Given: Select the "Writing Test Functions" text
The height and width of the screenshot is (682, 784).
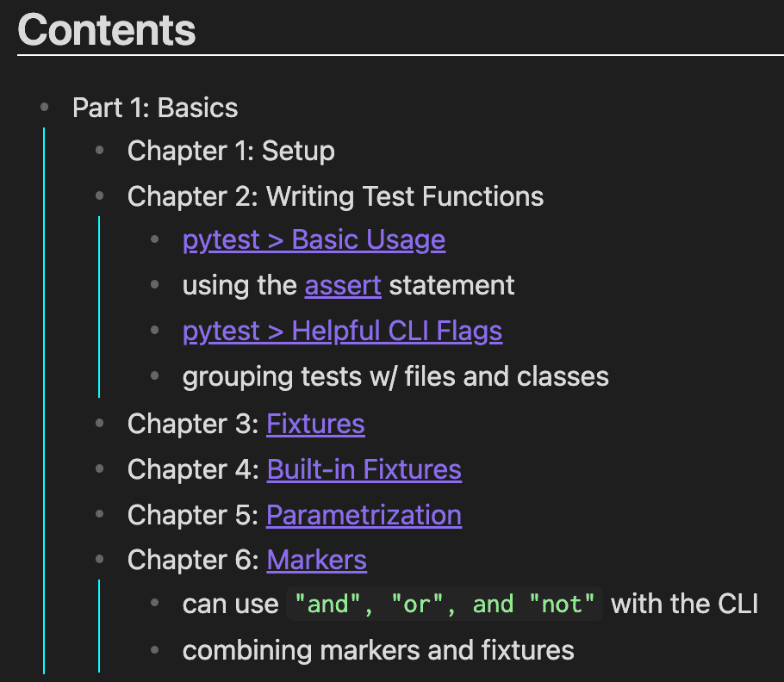Looking at the screenshot, I should [405, 196].
